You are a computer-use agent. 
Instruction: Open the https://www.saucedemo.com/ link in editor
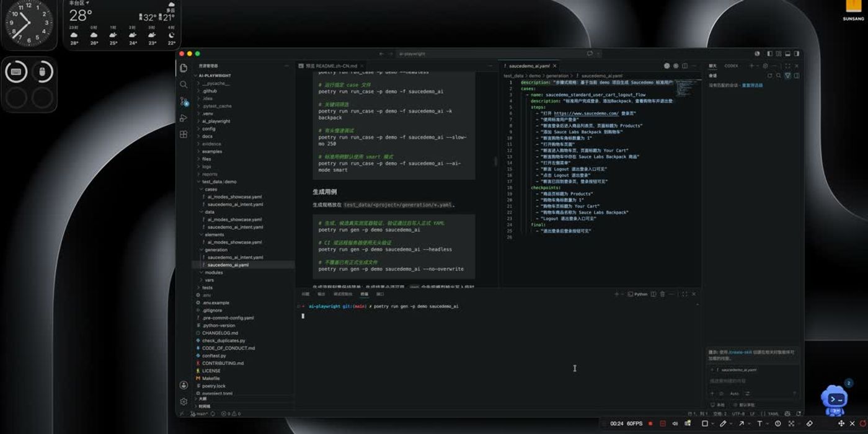click(586, 113)
